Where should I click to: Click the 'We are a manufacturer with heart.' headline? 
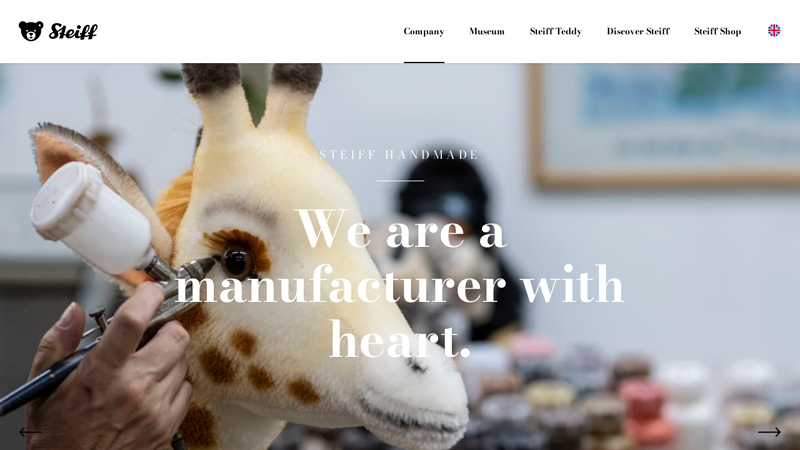click(399, 284)
